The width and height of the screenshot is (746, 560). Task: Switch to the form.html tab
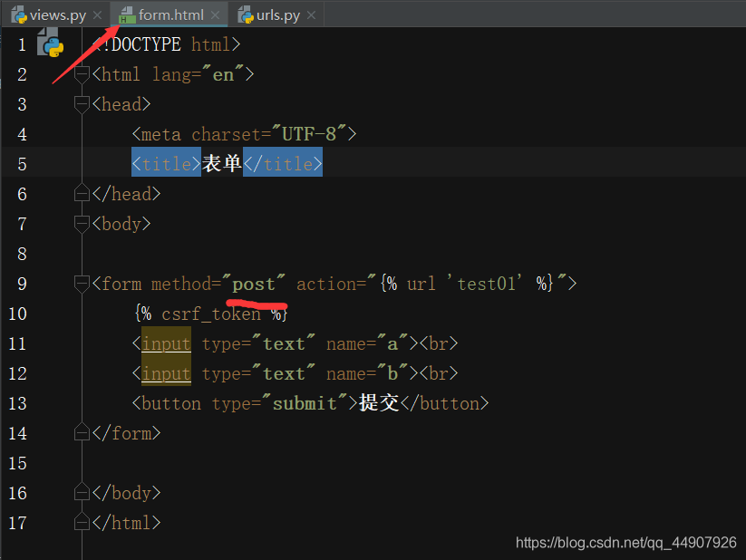click(170, 14)
